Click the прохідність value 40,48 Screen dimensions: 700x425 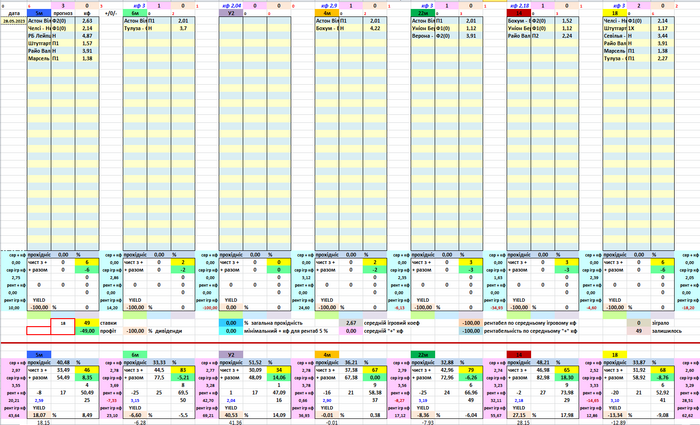click(63, 362)
